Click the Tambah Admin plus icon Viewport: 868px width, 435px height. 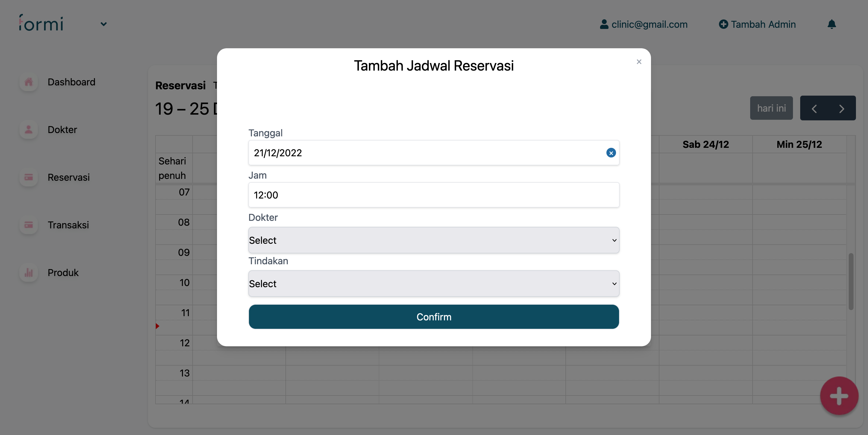point(723,24)
